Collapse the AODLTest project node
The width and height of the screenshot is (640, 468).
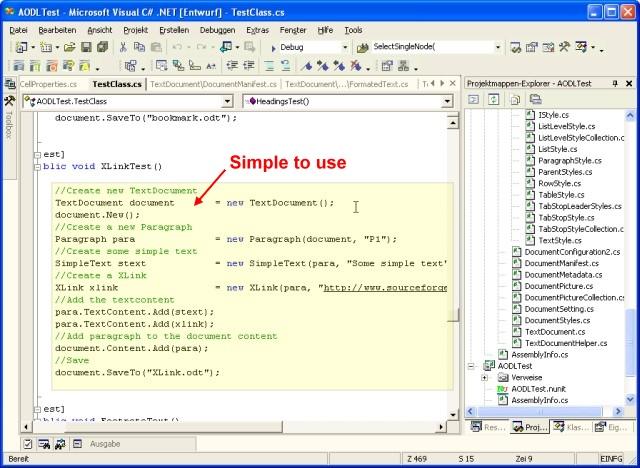(473, 366)
